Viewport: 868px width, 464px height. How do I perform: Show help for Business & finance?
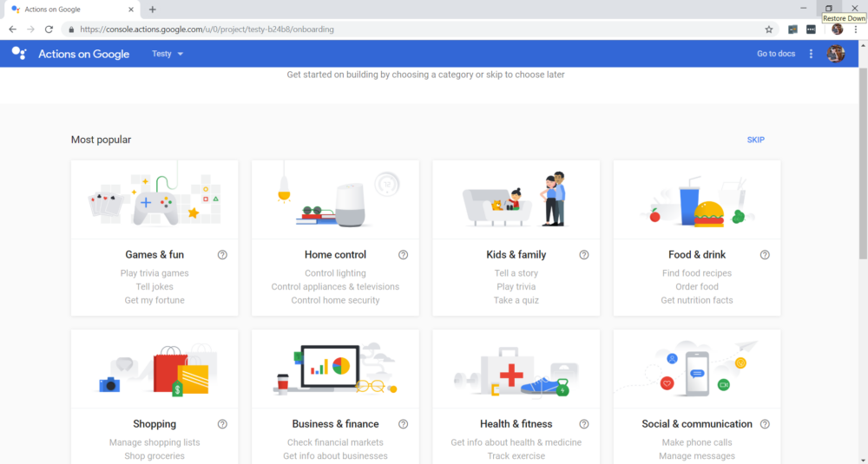(x=403, y=424)
